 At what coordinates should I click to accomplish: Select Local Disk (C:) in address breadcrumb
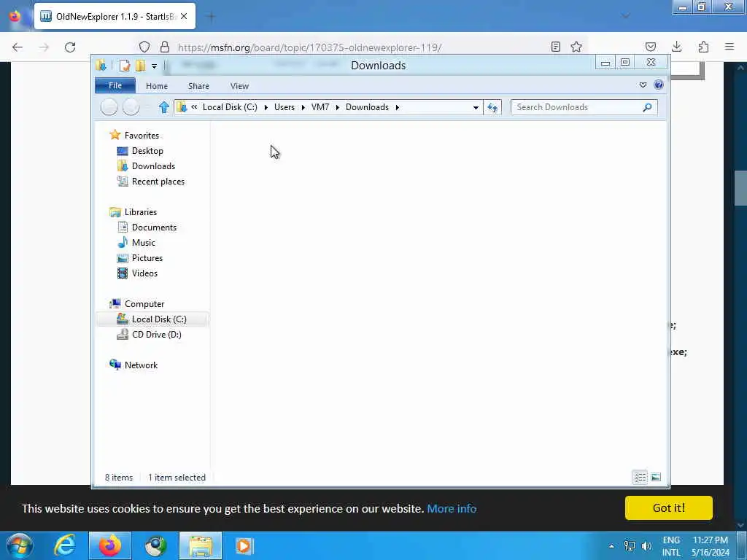point(230,107)
